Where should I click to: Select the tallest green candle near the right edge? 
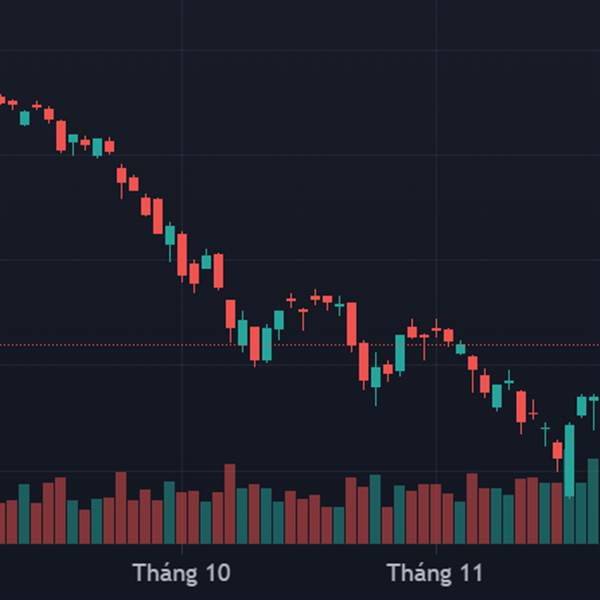tap(569, 459)
